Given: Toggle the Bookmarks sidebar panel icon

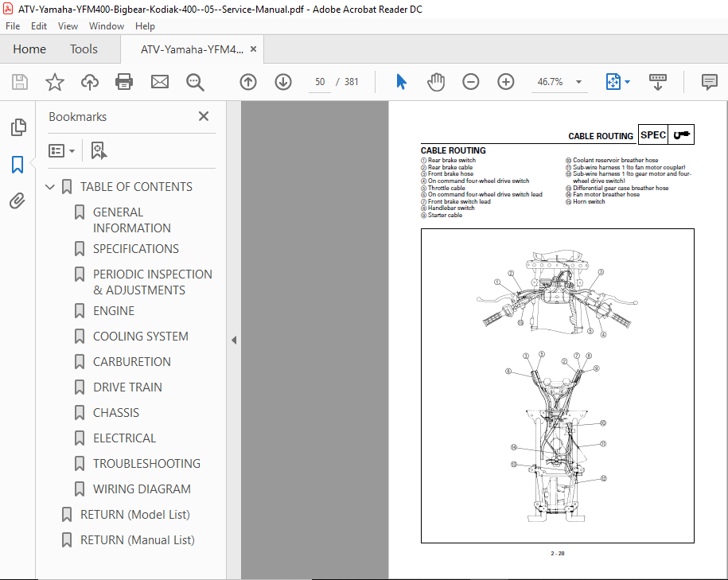Looking at the screenshot, I should pyautogui.click(x=18, y=165).
